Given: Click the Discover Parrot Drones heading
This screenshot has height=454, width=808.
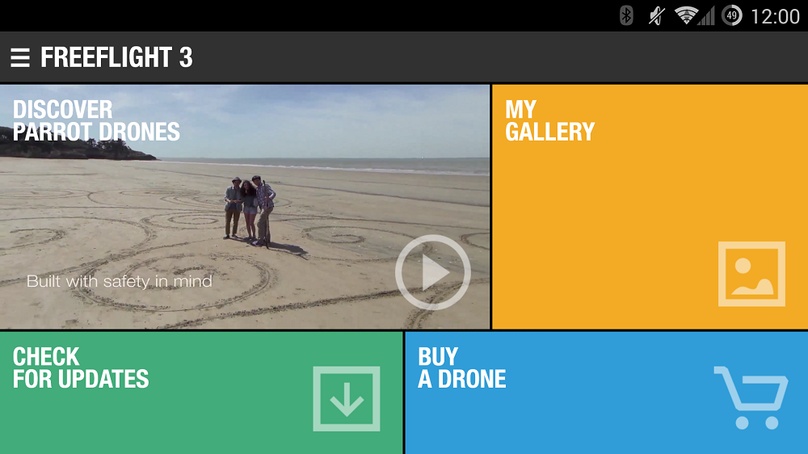Looking at the screenshot, I should pos(96,121).
